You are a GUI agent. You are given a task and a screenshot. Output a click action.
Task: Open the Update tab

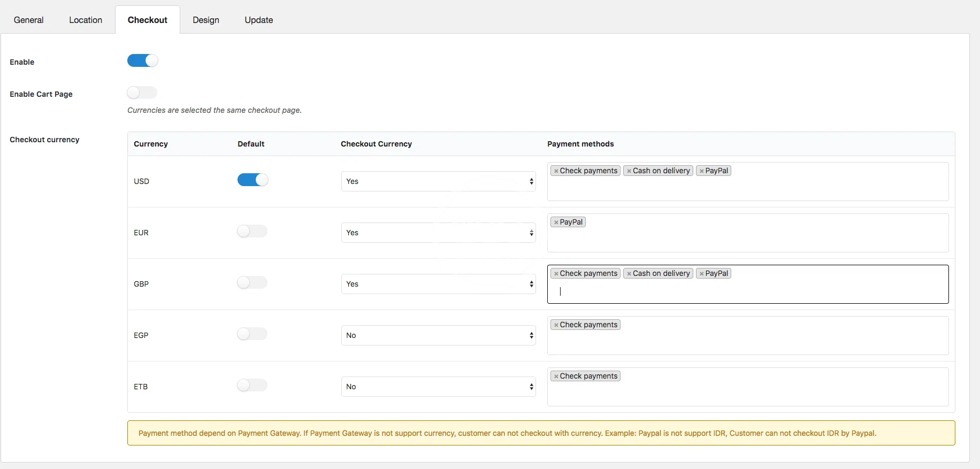click(x=259, y=20)
